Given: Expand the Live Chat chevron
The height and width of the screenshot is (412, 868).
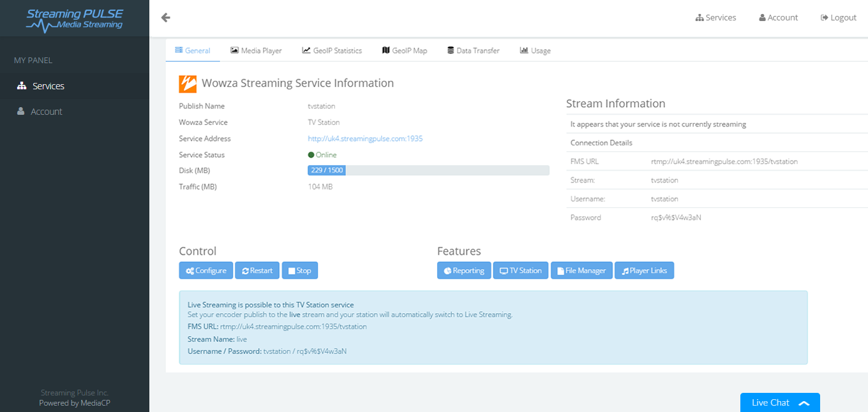Looking at the screenshot, I should click(x=804, y=403).
